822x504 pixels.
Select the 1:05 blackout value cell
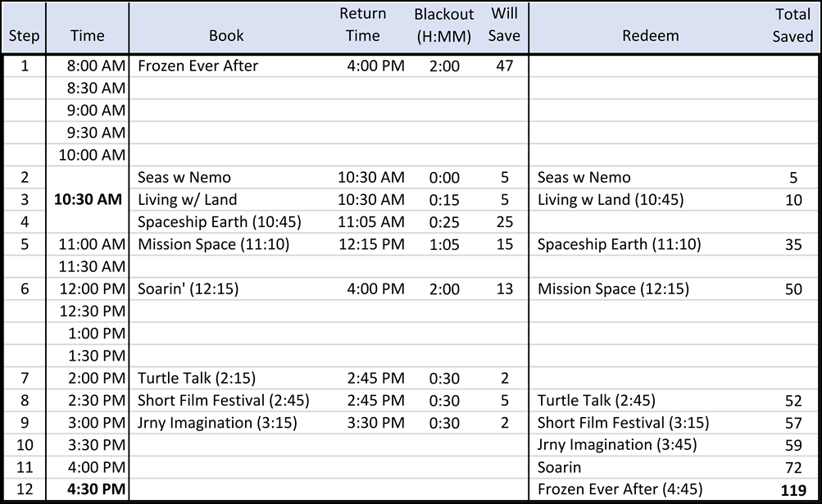pos(444,244)
